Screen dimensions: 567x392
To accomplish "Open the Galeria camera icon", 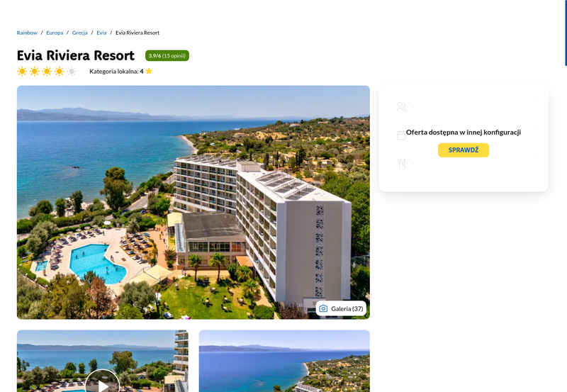I will click(x=323, y=308).
